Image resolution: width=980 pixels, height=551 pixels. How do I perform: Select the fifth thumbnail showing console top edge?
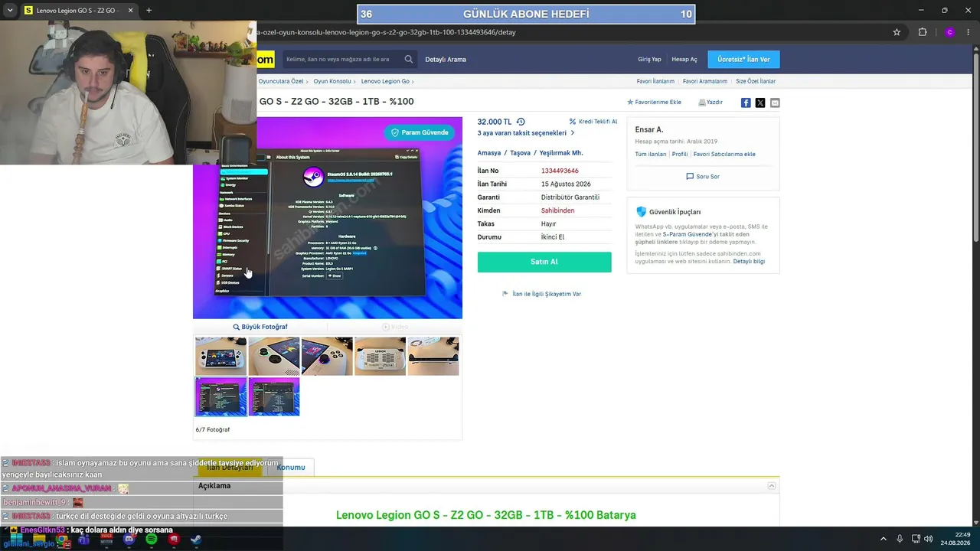click(x=433, y=357)
